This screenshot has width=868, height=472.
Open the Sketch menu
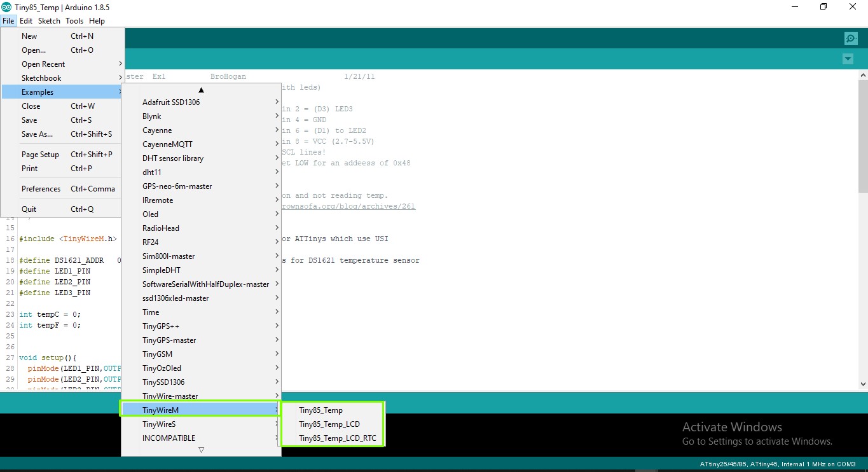pos(49,21)
